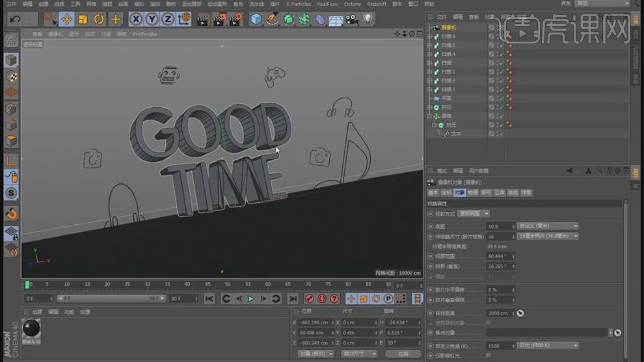
Task: Open the sensor size 35mm preset dropdown
Action: (x=548, y=237)
